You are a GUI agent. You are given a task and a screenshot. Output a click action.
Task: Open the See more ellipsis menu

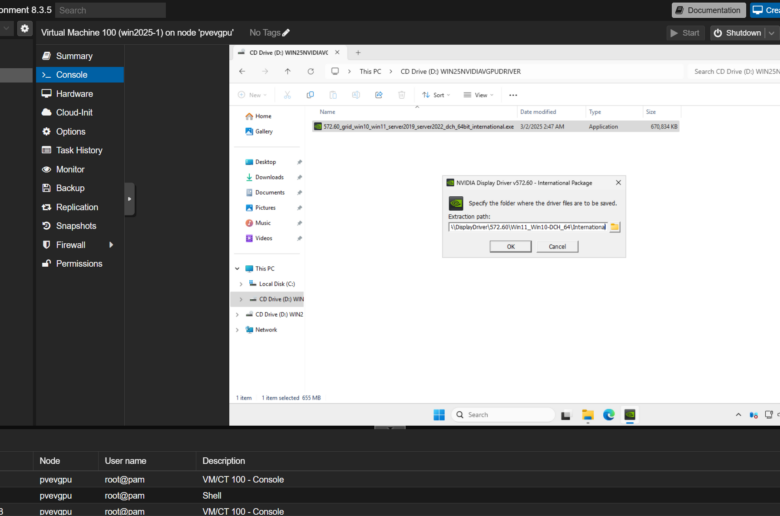(513, 95)
